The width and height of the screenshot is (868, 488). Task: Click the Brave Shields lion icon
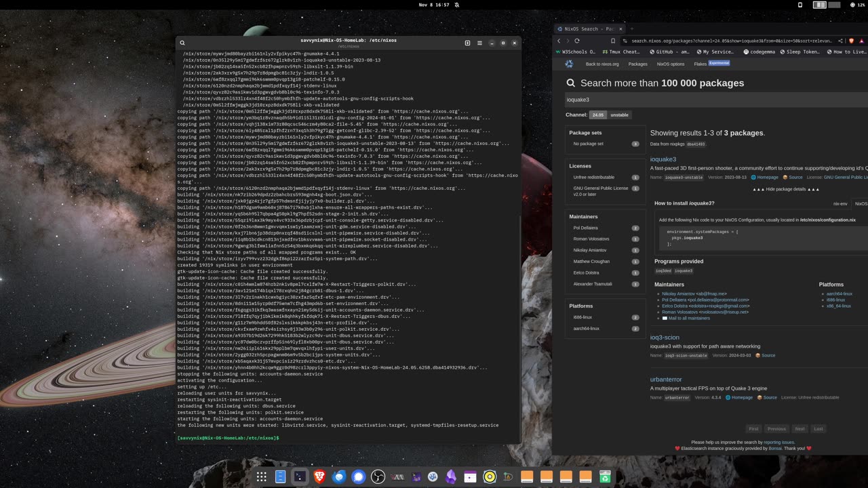tap(852, 41)
